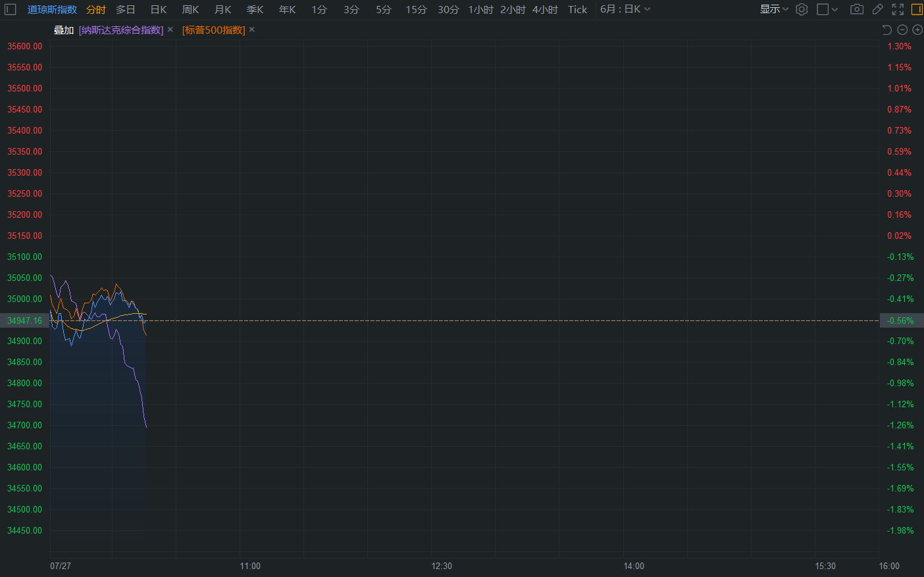The image size is (924, 577).
Task: Select 2小时 interval
Action: point(513,10)
